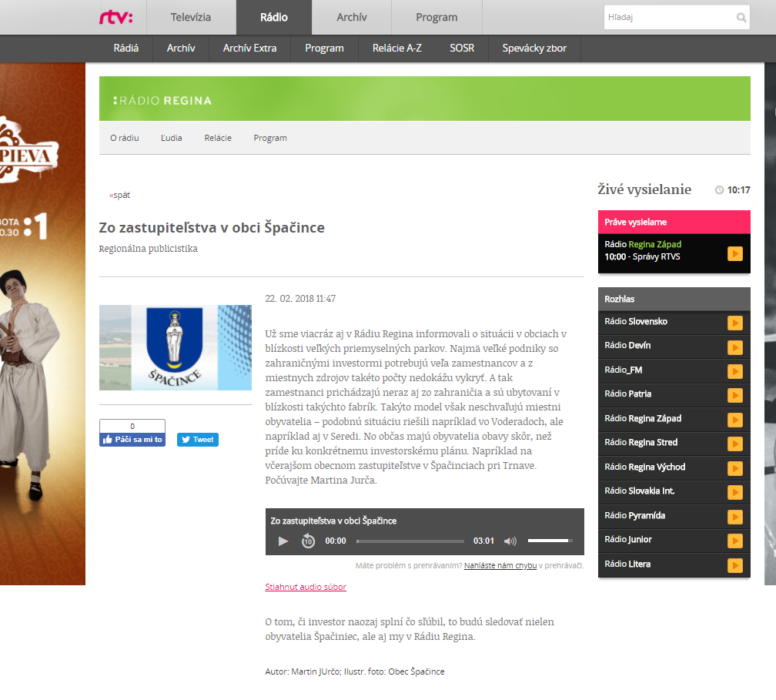Click the Hľadaj search field
This screenshot has height=700, width=776.
[x=667, y=18]
